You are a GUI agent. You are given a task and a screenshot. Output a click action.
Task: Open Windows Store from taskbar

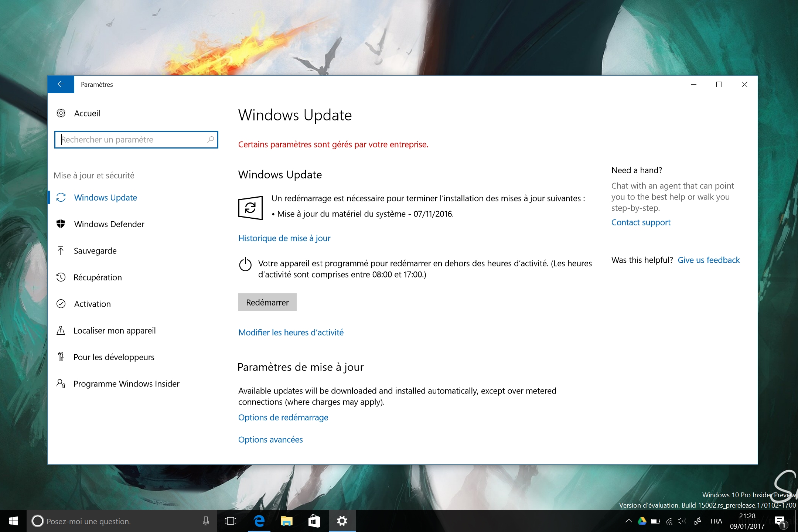(x=314, y=521)
